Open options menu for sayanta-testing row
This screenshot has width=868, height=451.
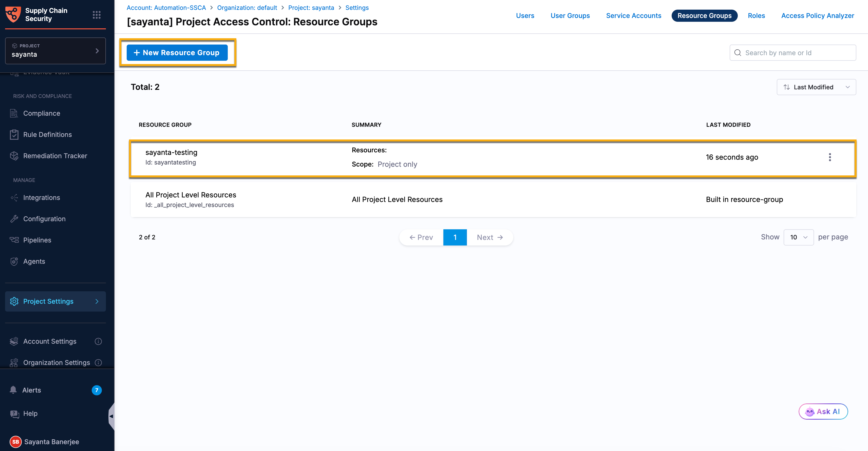(830, 157)
